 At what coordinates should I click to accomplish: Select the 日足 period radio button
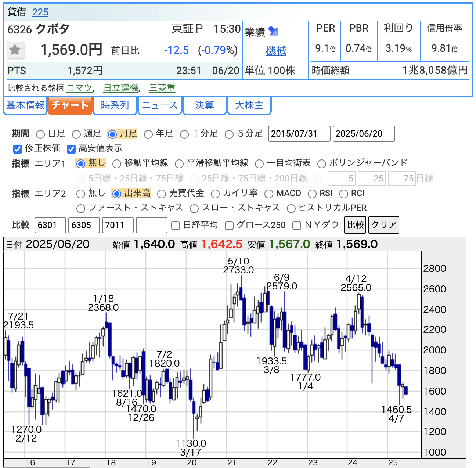40,134
